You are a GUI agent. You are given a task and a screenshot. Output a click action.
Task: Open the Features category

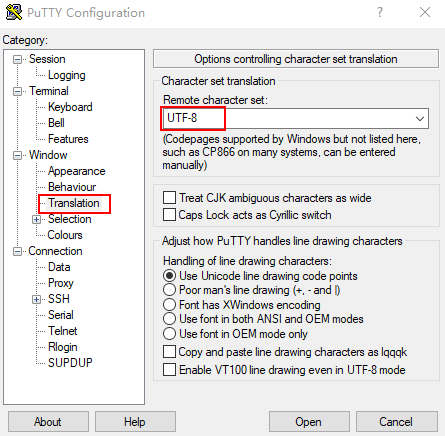[68, 139]
